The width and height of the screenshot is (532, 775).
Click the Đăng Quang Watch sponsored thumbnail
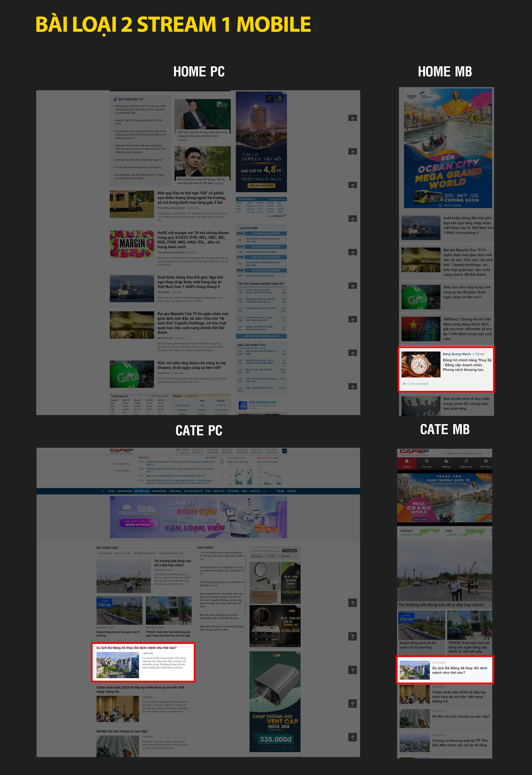click(x=421, y=365)
